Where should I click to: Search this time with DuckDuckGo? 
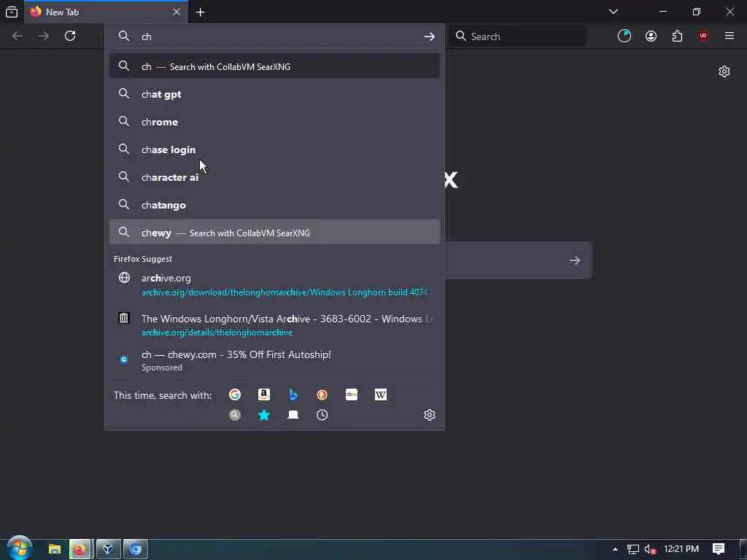(322, 394)
